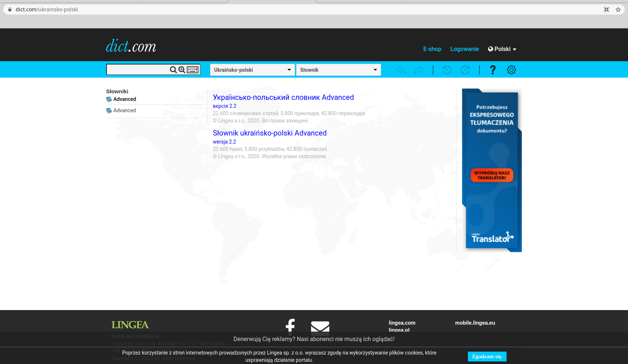The width and height of the screenshot is (628, 364).
Task: Open Українсько-польський словник Advanced link
Action: pyautogui.click(x=283, y=97)
